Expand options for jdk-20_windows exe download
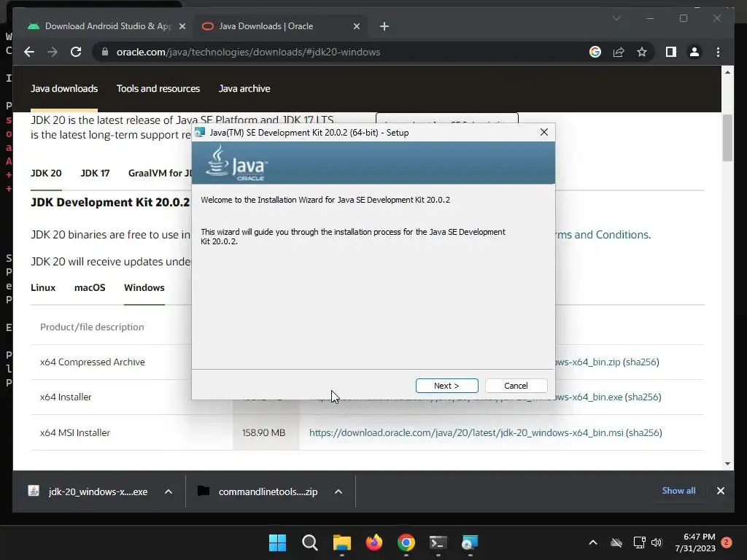Viewport: 747px width, 560px height. coord(169,491)
